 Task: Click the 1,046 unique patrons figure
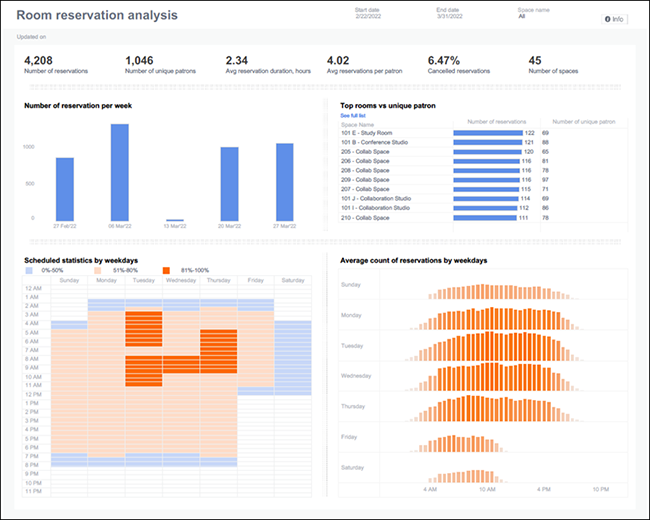[x=139, y=61]
